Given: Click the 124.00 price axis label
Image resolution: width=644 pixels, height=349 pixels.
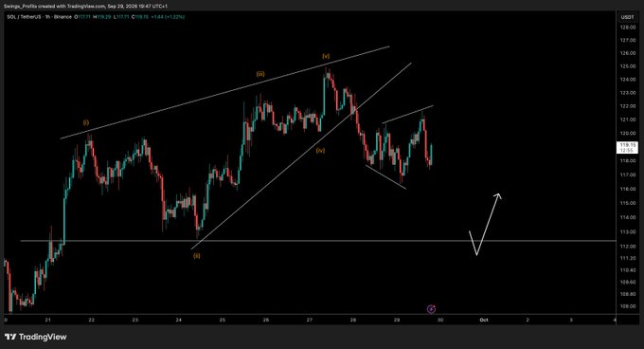Looking at the screenshot, I should [628, 80].
